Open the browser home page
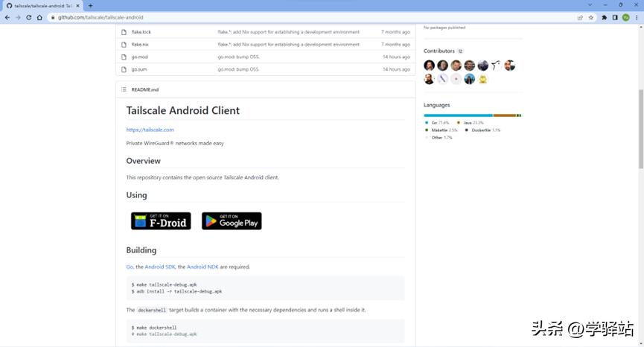 pos(39,18)
